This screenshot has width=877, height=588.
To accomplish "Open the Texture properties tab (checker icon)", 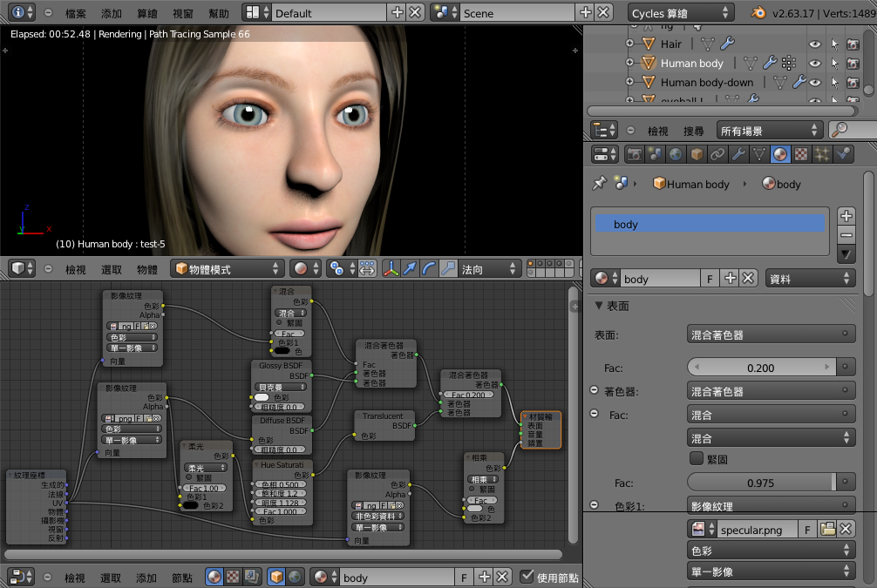I will pyautogui.click(x=801, y=153).
